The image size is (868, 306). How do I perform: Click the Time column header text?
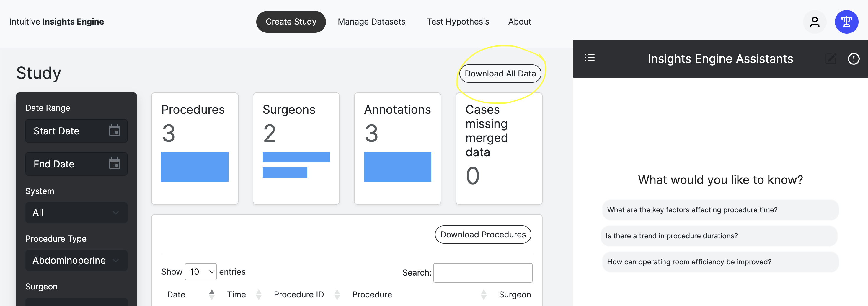236,294
